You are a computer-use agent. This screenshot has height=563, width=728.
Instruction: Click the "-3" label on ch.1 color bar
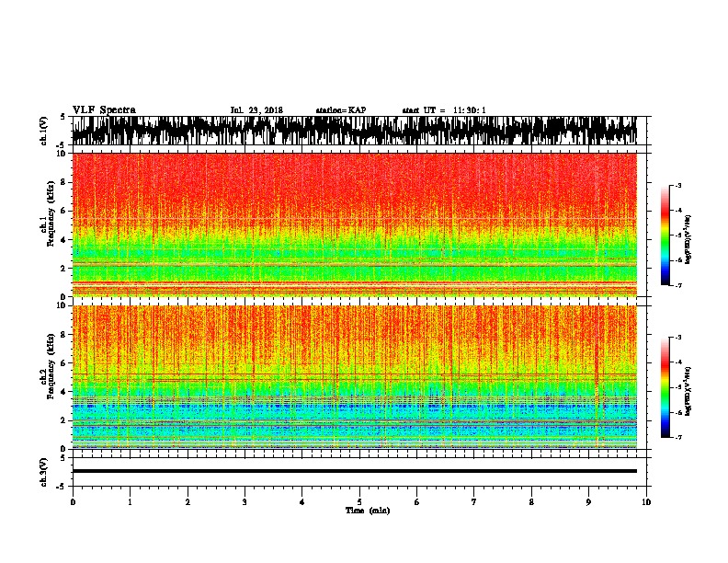tap(678, 186)
